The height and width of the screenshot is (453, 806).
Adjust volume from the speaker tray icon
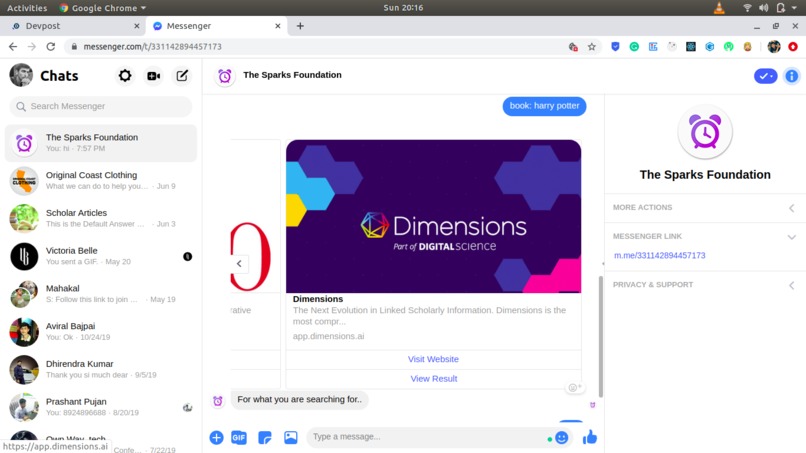[764, 8]
